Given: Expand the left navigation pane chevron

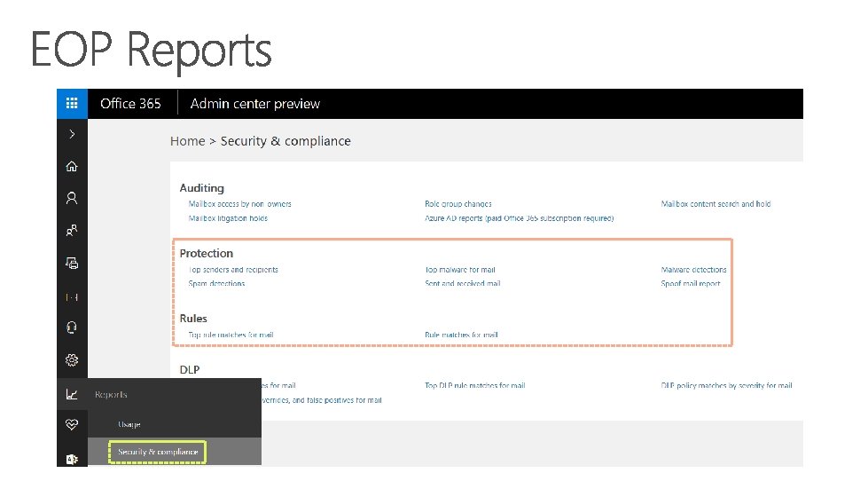Looking at the screenshot, I should tap(72, 134).
